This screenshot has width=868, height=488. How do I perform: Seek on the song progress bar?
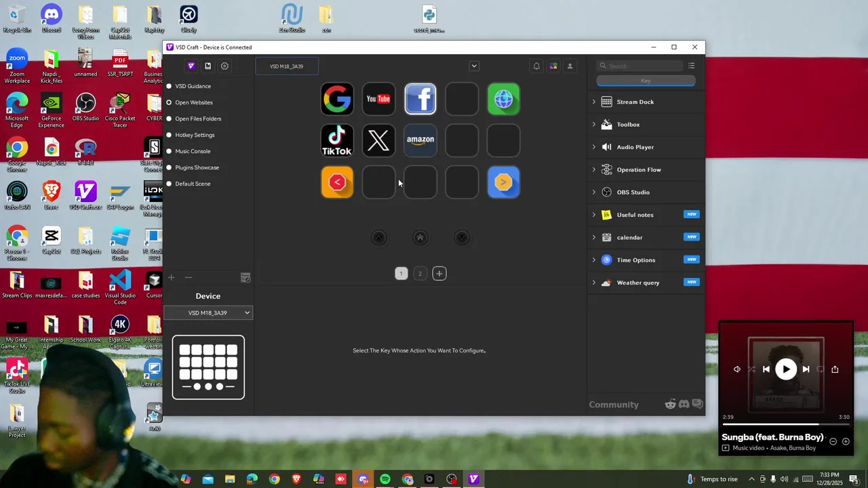786,424
